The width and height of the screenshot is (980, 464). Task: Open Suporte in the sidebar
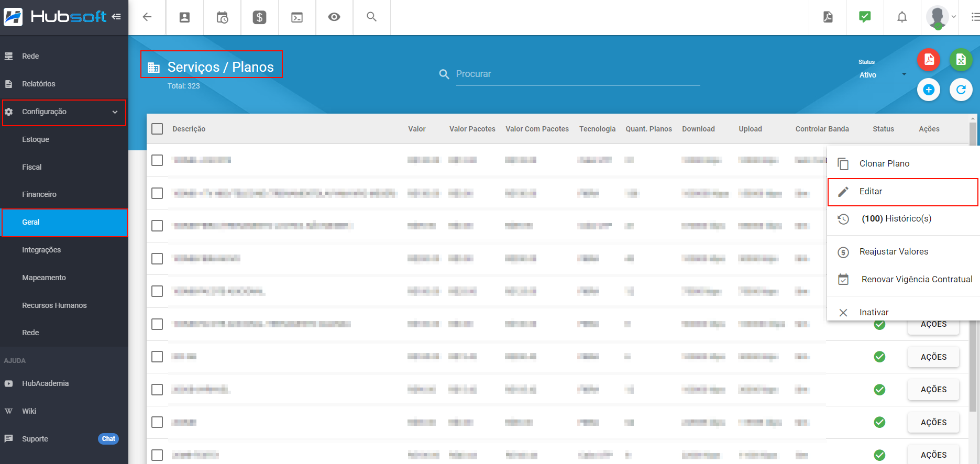35,439
